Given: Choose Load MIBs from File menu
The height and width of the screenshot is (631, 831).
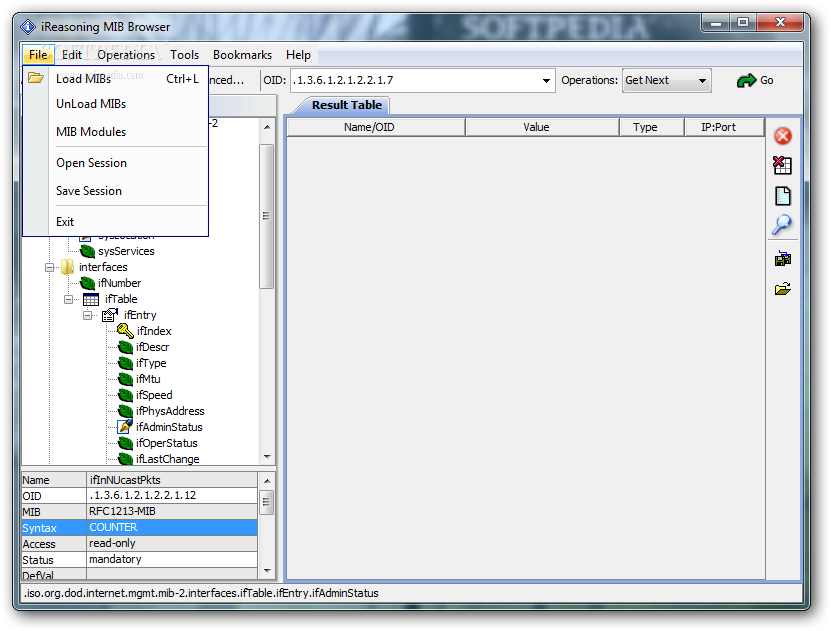Looking at the screenshot, I should point(116,78).
